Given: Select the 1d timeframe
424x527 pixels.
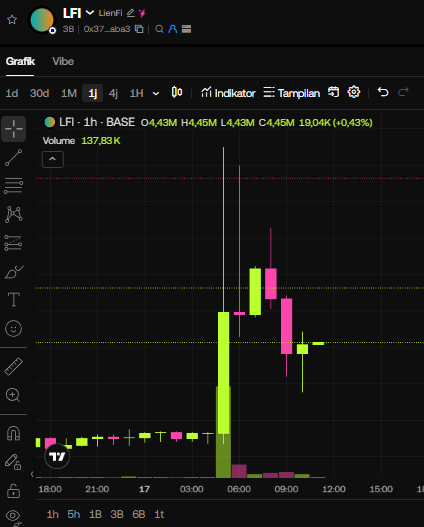Looking at the screenshot, I should tap(12, 93).
